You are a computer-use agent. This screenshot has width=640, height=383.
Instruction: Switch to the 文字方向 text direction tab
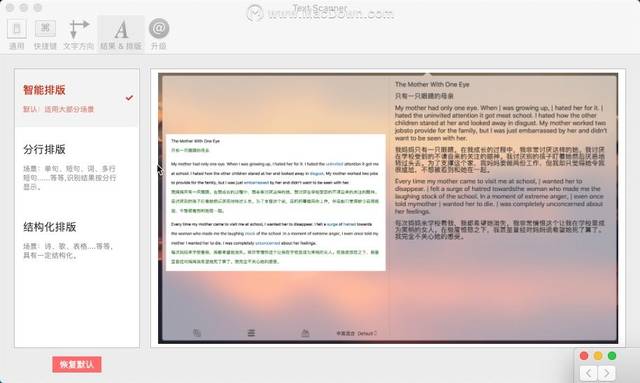[x=79, y=35]
